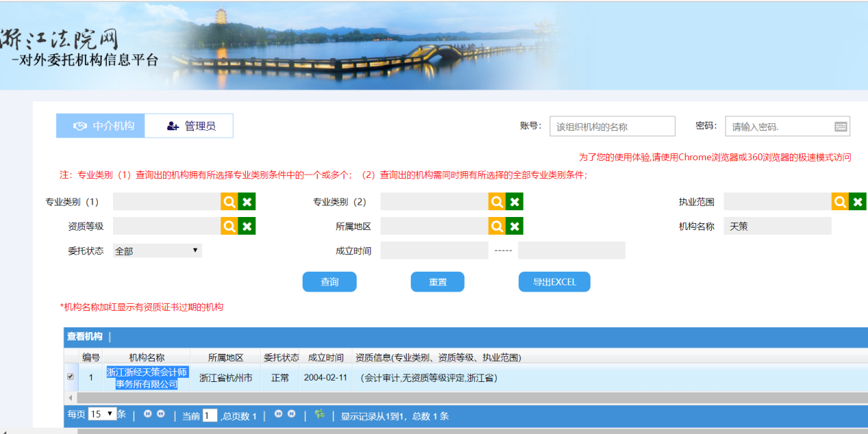Click the 查询 button

[x=329, y=282]
